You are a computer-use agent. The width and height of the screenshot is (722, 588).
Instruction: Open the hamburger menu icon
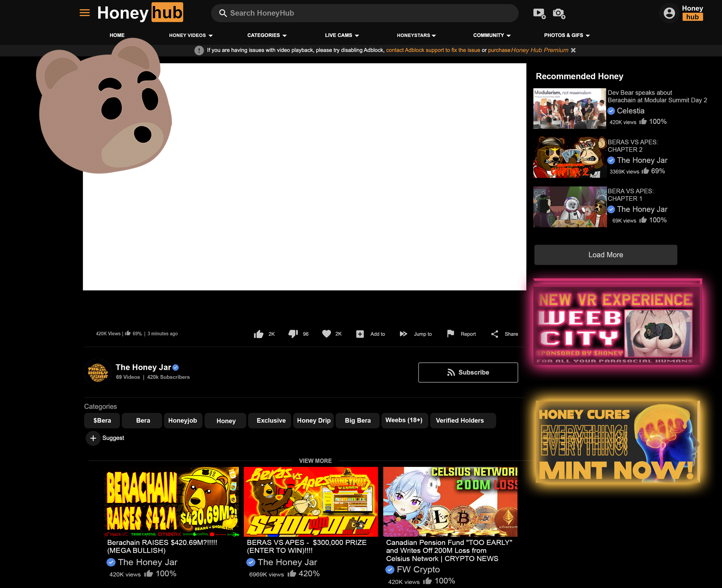coord(85,13)
